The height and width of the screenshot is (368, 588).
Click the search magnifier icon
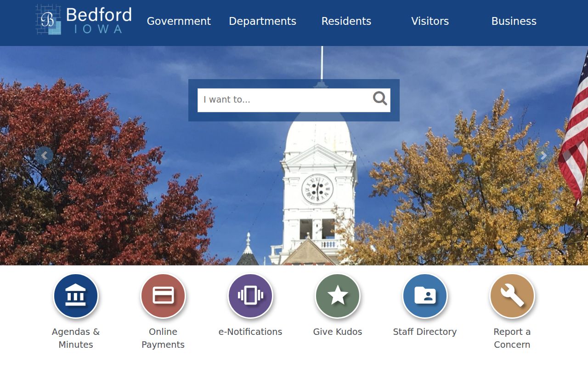coord(380,98)
